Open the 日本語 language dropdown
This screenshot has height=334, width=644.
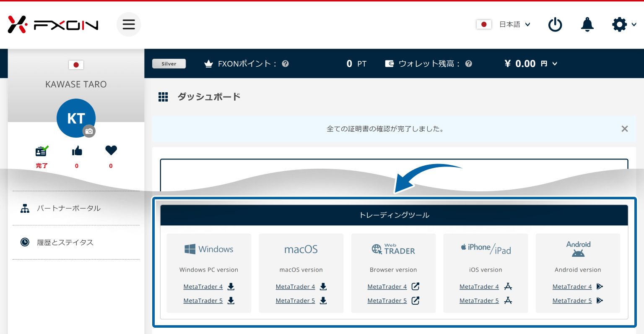coord(515,24)
